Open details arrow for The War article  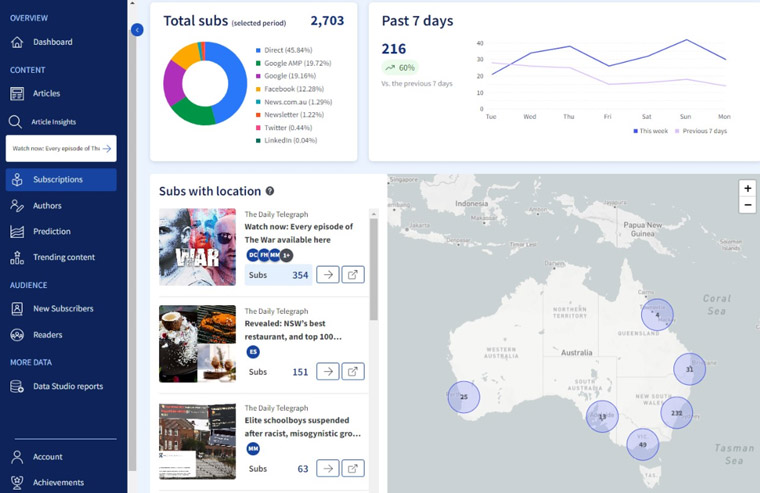[328, 274]
